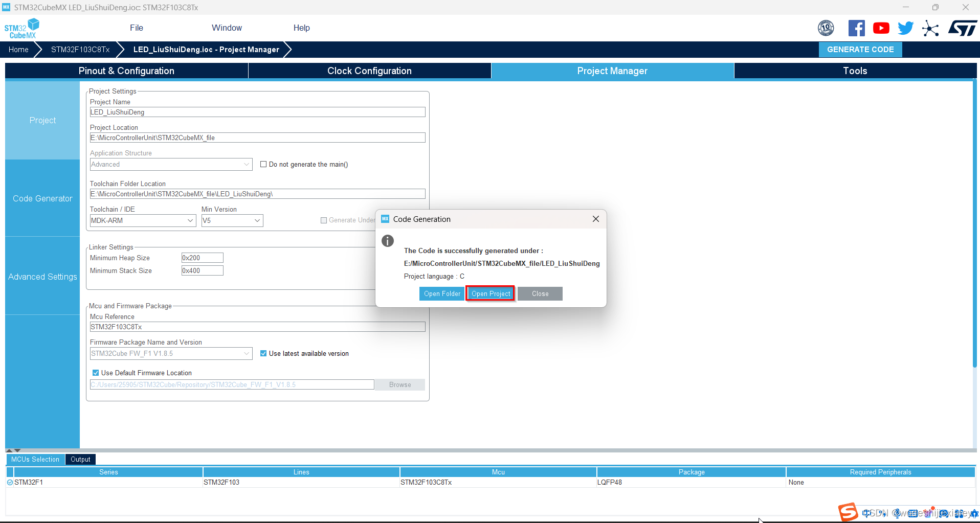This screenshot has width=980, height=523.
Task: Sort by the Lines column header
Action: click(x=301, y=472)
